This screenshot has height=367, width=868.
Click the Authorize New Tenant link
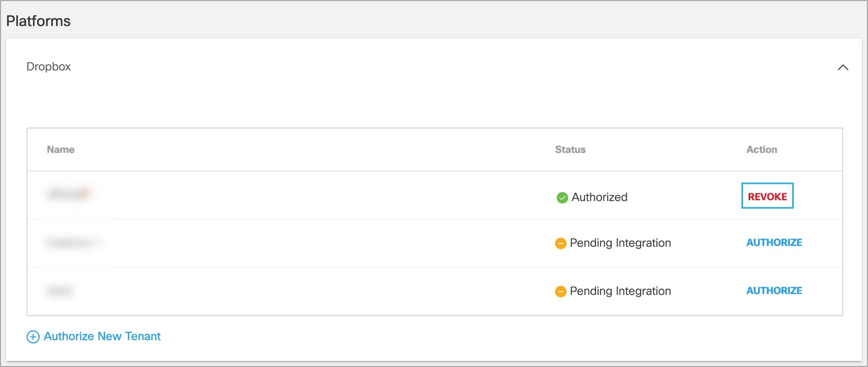(x=102, y=337)
